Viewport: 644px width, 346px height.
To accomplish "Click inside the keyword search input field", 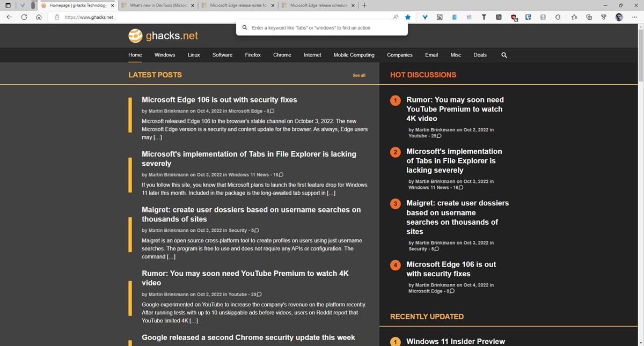I will tap(322, 27).
